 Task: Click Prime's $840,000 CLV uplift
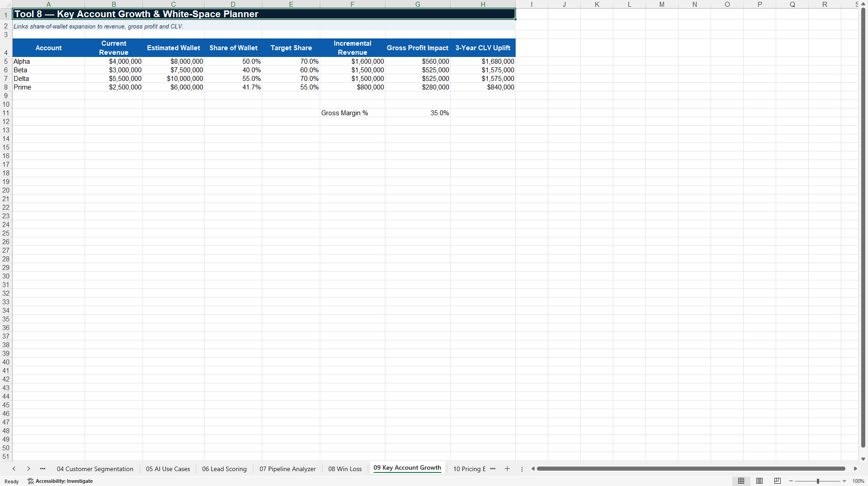pyautogui.click(x=483, y=87)
